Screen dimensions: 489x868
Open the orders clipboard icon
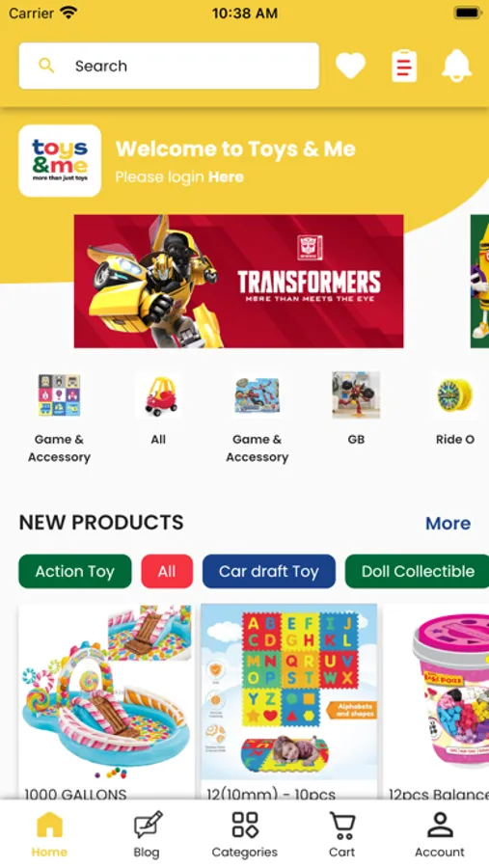pyautogui.click(x=404, y=66)
